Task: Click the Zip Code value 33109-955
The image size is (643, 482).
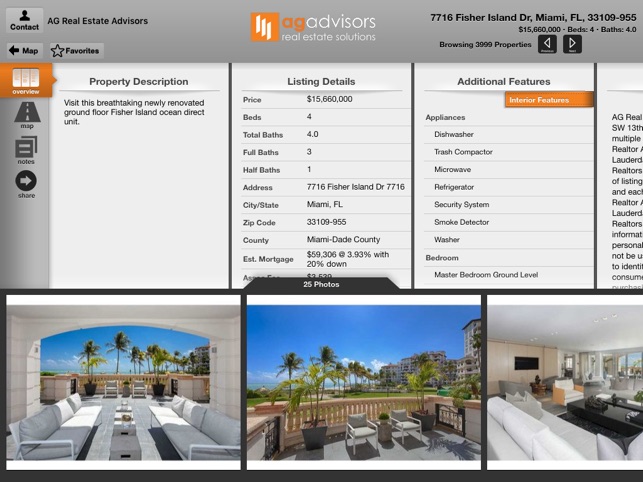Action: [x=326, y=222]
